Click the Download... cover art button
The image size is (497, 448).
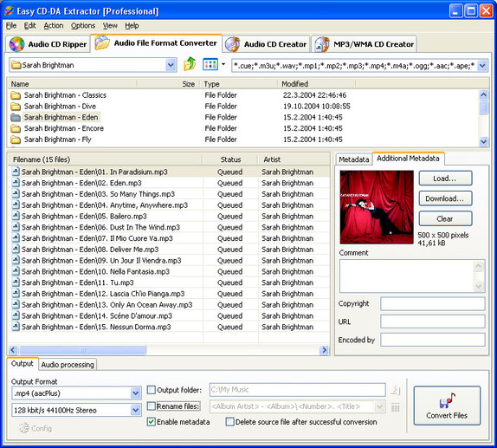(x=445, y=198)
